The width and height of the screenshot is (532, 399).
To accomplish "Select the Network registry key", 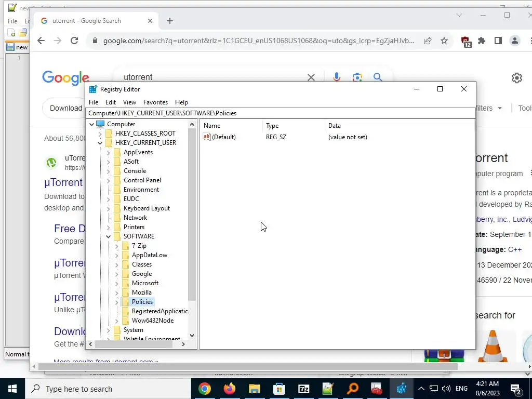I will 135,218.
